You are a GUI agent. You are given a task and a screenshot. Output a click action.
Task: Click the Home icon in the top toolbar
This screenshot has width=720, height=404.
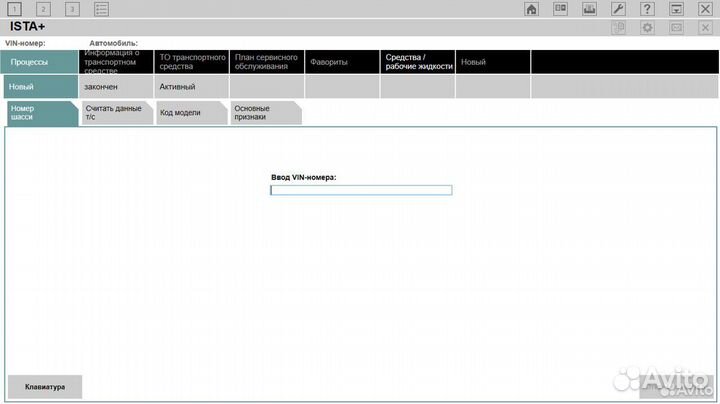[x=532, y=9]
